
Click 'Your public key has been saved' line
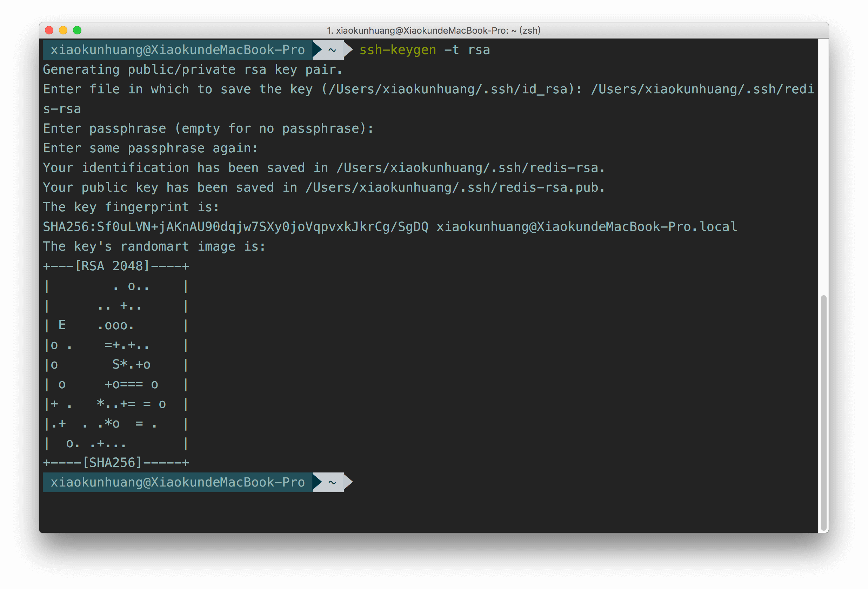pyautogui.click(x=323, y=187)
